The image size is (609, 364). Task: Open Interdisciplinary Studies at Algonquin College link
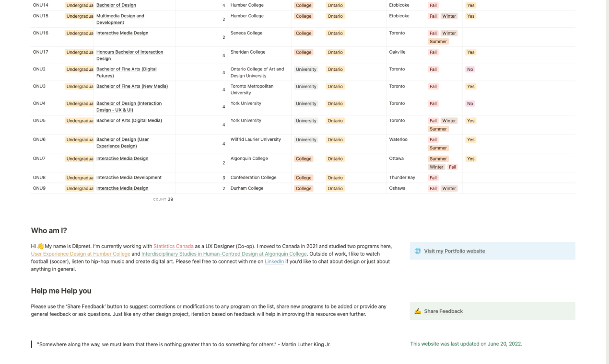[224, 254]
